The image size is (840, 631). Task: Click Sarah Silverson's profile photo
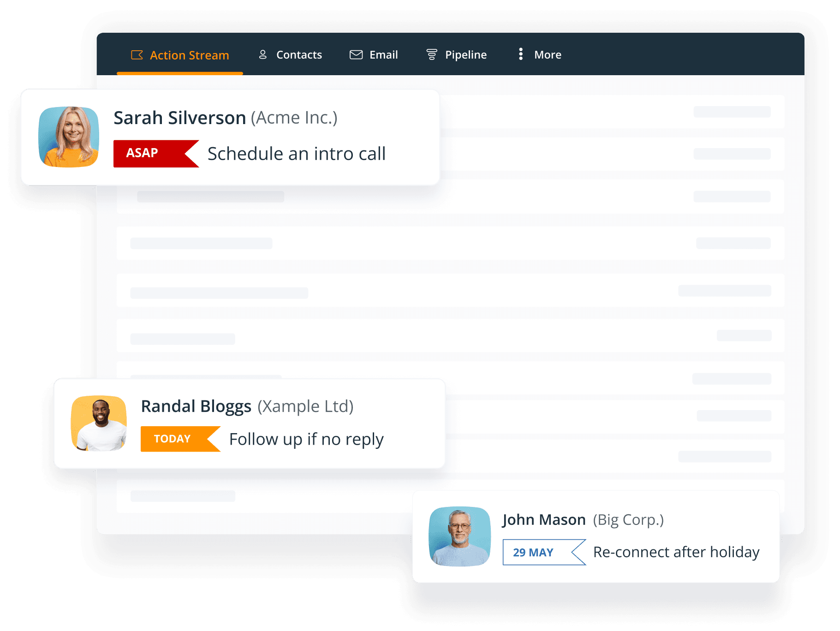tap(69, 137)
